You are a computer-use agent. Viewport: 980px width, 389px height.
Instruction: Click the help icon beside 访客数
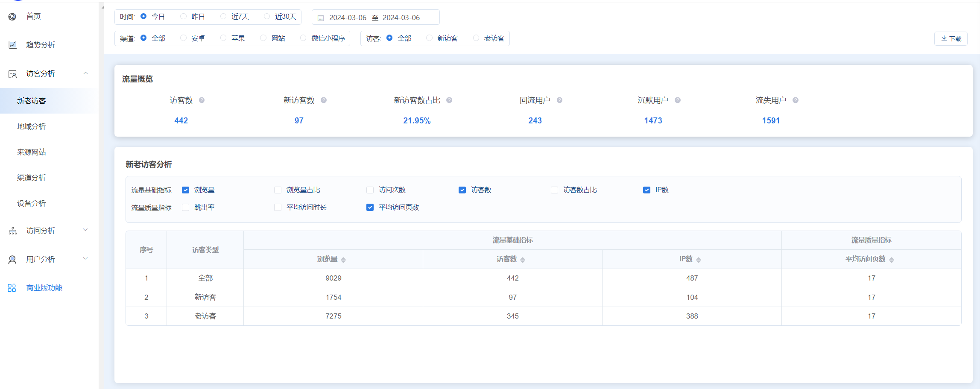[202, 100]
